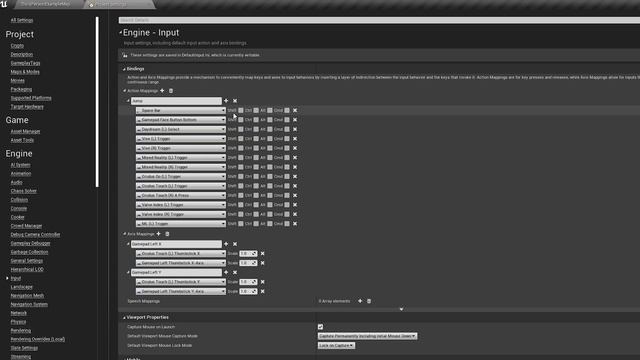Image resolution: width=640 pixels, height=360 pixels.
Task: Remove the Jump action mapping
Action: [235, 100]
